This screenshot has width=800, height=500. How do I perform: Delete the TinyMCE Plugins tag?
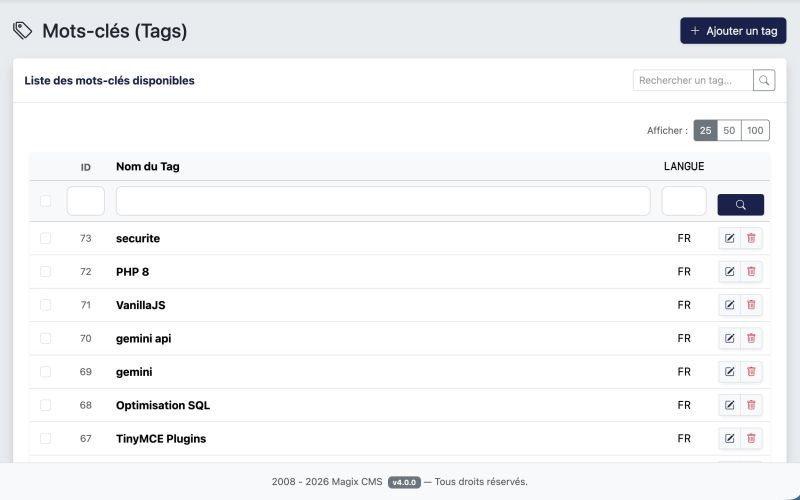(751, 438)
